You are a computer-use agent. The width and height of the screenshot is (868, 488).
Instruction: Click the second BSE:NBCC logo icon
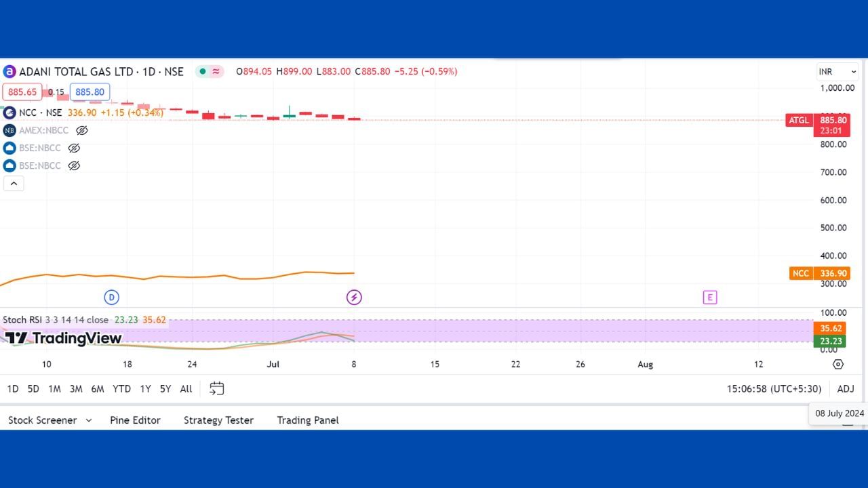click(9, 165)
